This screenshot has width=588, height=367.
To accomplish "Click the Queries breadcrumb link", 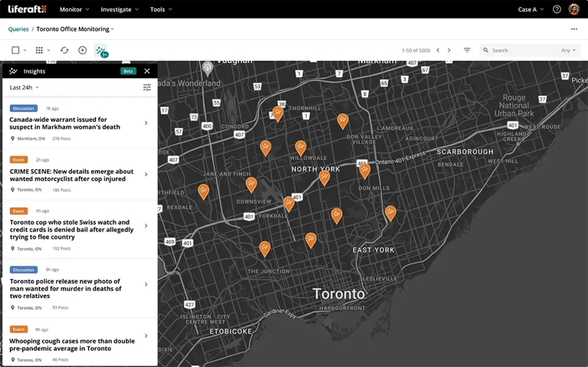I will point(18,29).
